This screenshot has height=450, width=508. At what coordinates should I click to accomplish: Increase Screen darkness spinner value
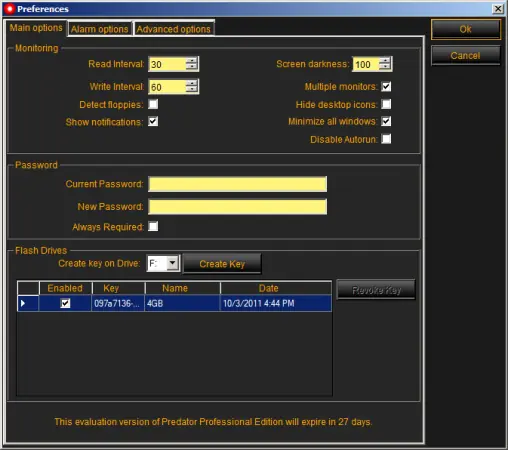[x=385, y=60]
